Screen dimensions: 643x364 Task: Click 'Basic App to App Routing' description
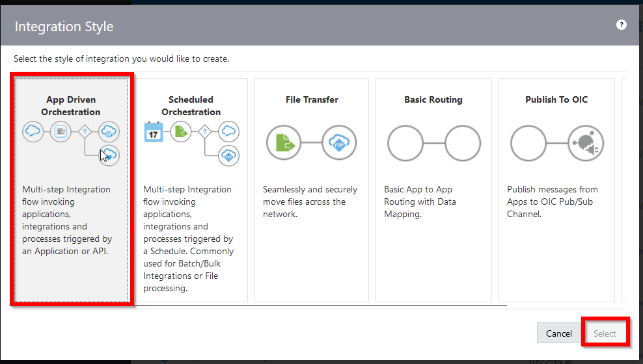coord(420,201)
